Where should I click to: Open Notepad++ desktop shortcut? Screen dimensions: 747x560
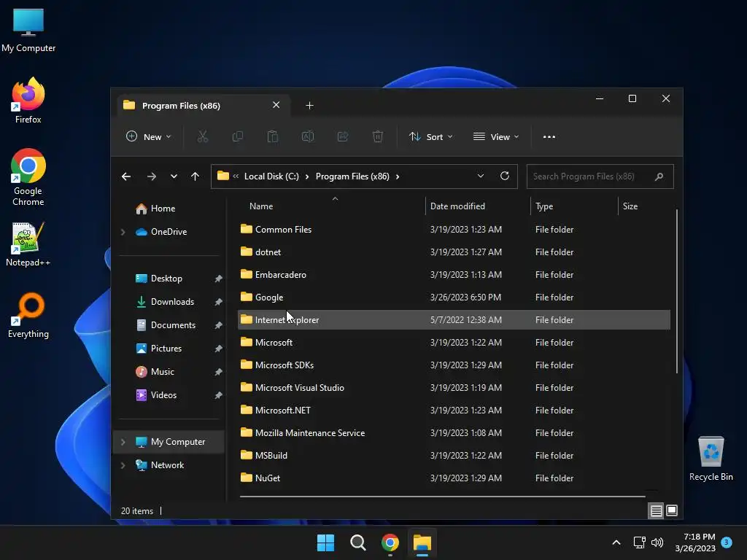28,244
